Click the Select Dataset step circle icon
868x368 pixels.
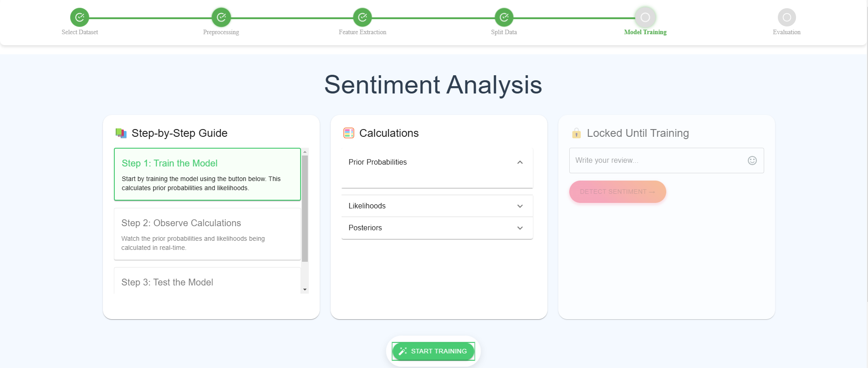80,17
